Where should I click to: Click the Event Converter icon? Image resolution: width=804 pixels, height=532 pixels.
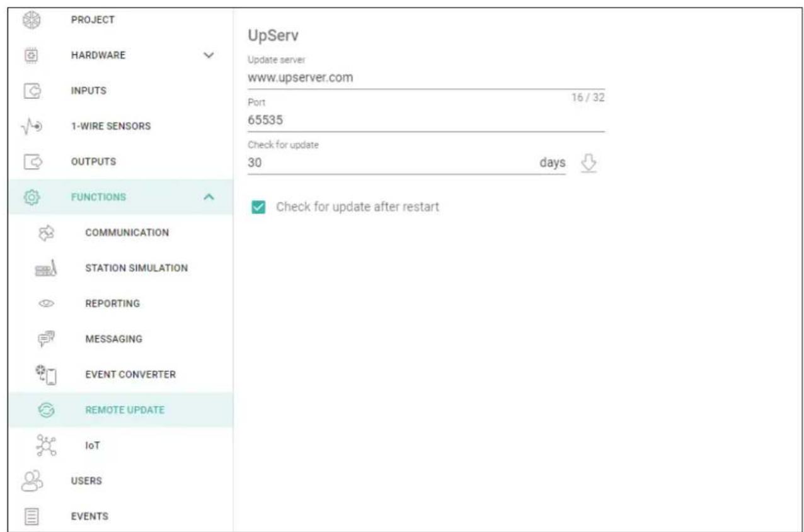47,374
